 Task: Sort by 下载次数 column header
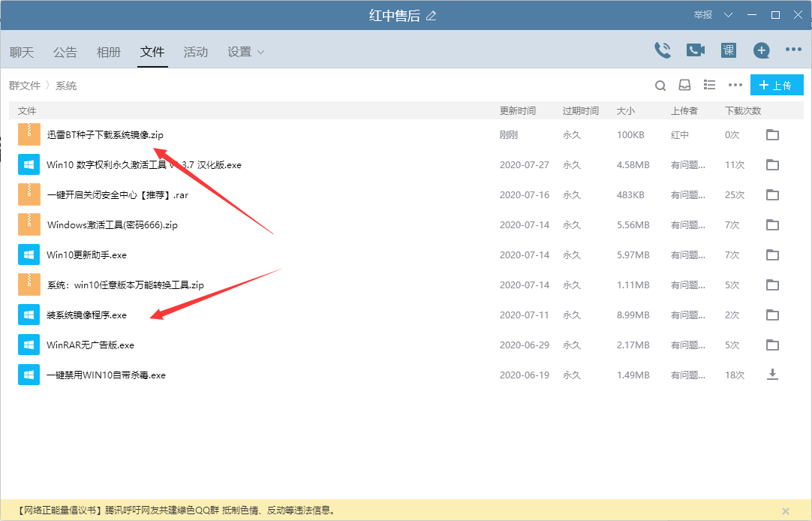[743, 111]
